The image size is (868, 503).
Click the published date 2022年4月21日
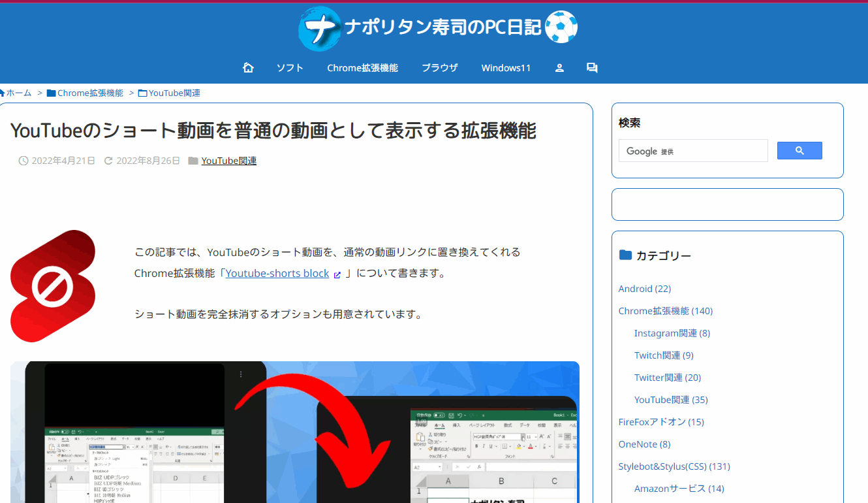(63, 161)
